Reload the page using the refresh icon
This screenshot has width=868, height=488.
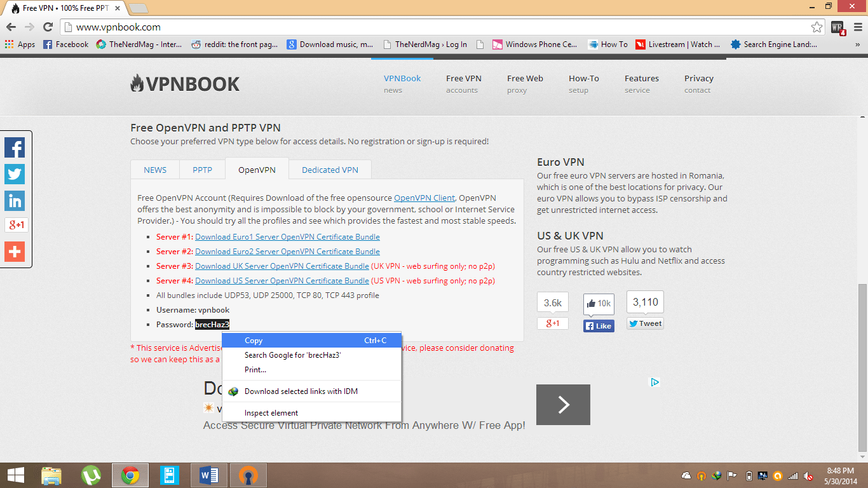[x=48, y=27]
